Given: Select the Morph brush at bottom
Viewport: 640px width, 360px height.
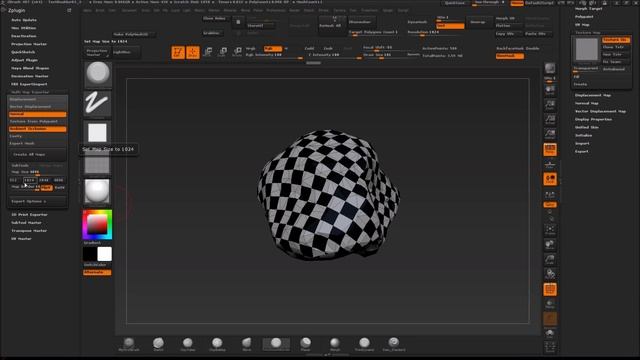Looking at the screenshot, I should [x=335, y=344].
